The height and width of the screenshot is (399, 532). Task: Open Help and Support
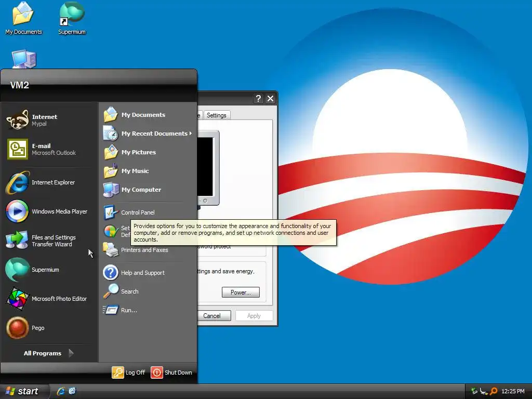[x=148, y=273]
